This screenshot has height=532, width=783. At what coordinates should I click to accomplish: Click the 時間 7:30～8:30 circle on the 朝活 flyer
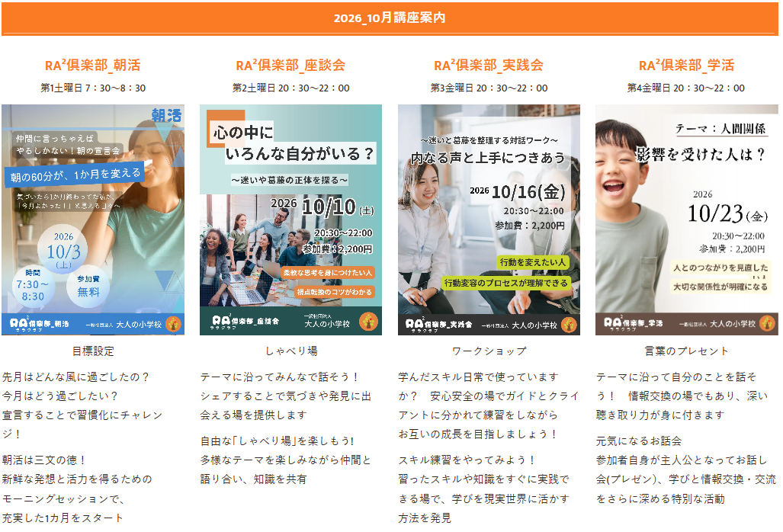click(x=33, y=286)
